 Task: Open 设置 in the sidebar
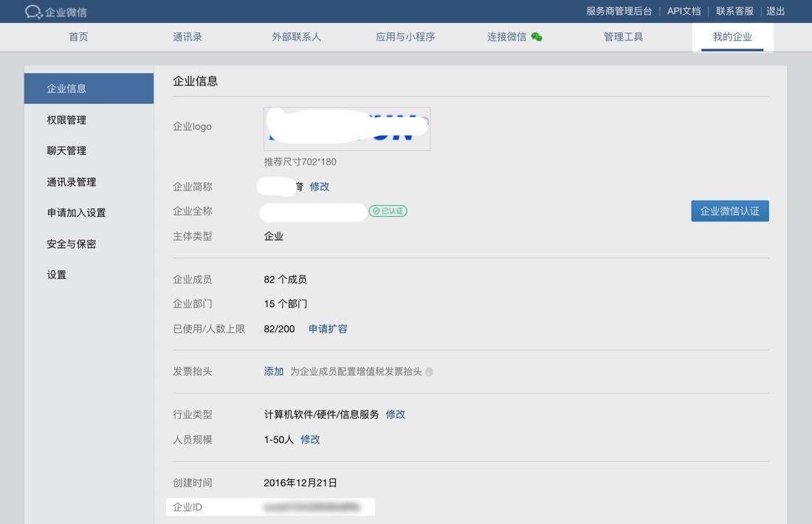[56, 275]
